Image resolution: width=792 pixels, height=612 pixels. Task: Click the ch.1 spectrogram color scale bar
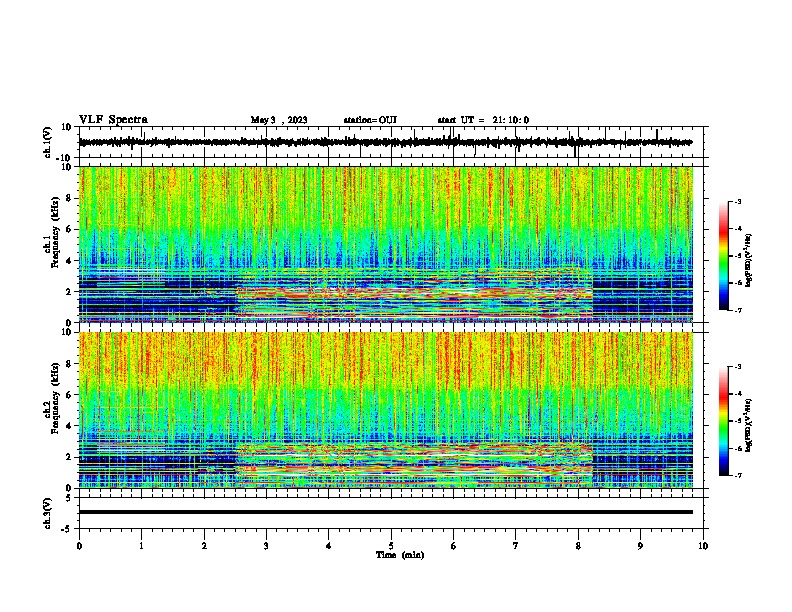724,256
